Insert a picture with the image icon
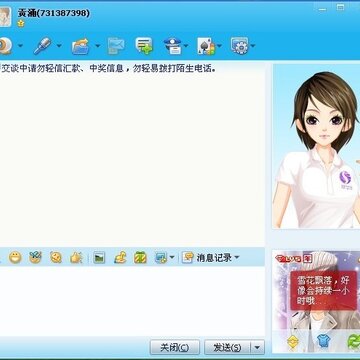360x360 pixels. [x=99, y=257]
